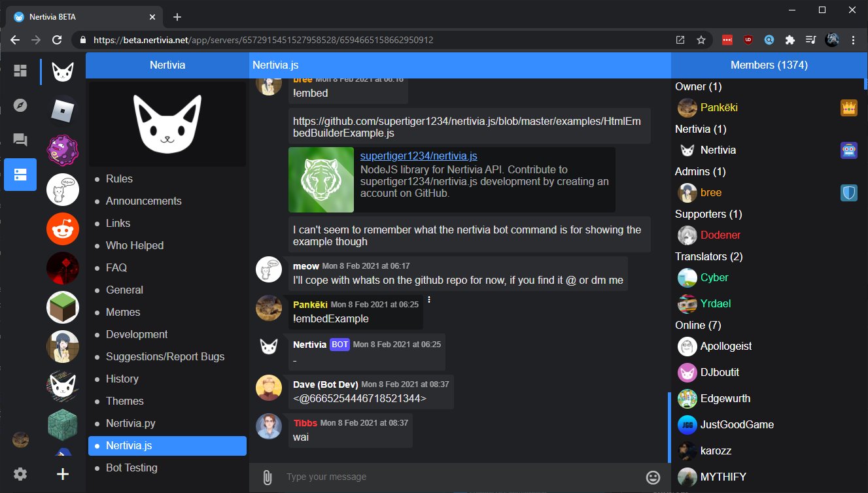Open the dashboard grid icon in left rail

tap(20, 71)
